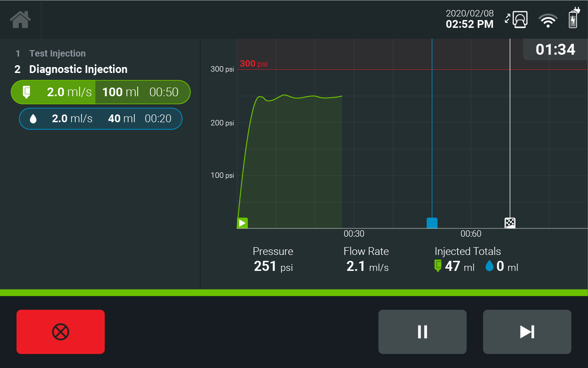Image resolution: width=588 pixels, height=368 pixels.
Task: Tap the contrast phase 100 ml volume
Action: pyautogui.click(x=120, y=92)
